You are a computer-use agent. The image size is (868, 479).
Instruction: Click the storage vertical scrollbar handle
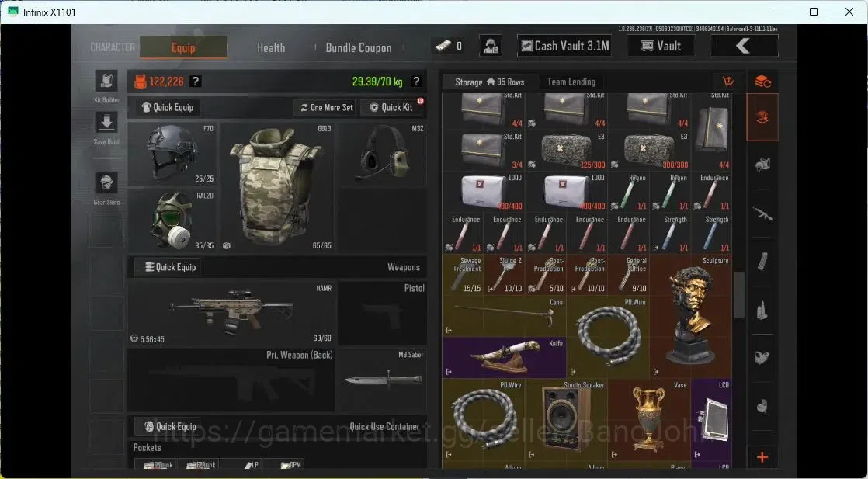[738, 295]
